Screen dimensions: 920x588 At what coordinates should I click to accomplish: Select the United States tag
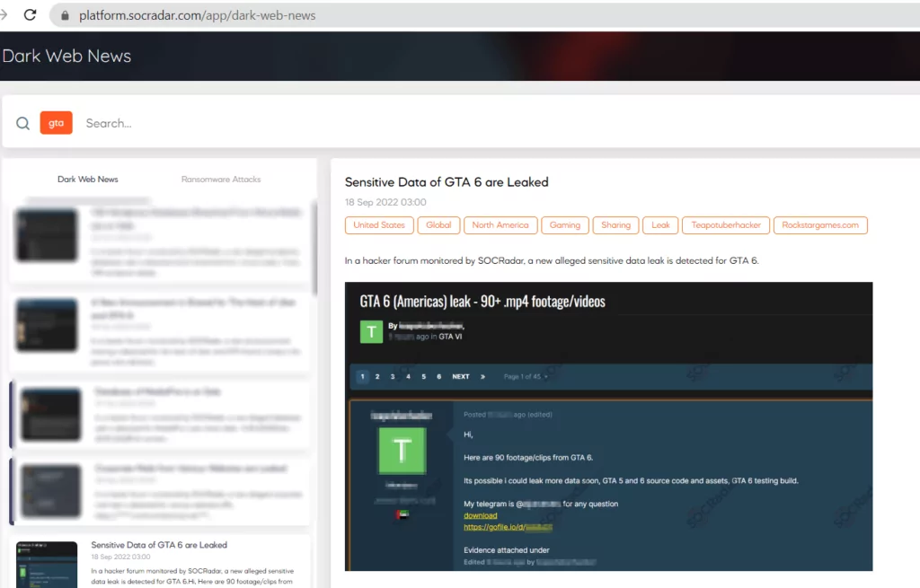pyautogui.click(x=379, y=225)
